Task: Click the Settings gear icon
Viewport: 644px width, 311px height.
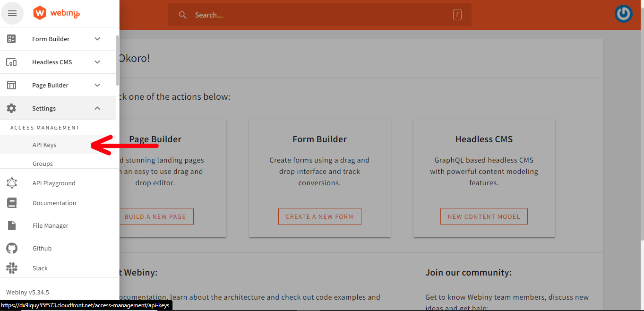Action: pos(11,108)
